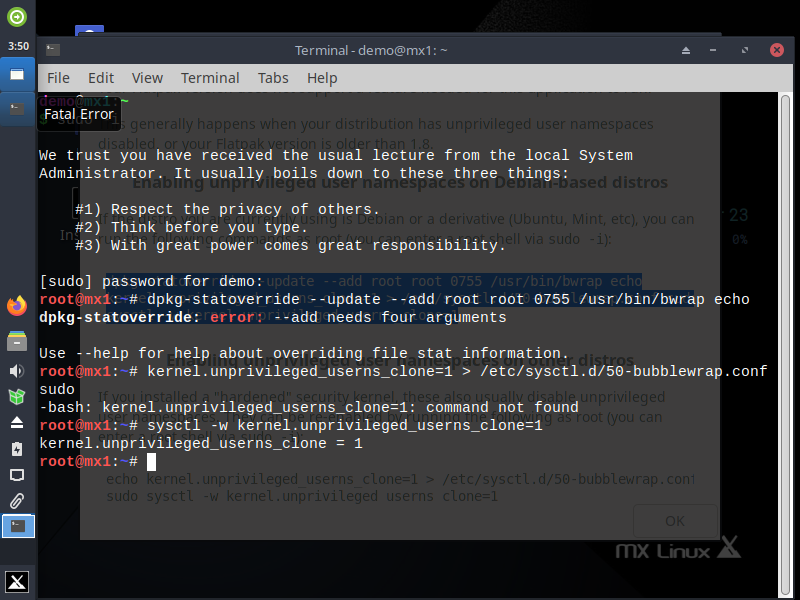The image size is (800, 600).
Task: Open the Edit menu
Action: [x=101, y=78]
